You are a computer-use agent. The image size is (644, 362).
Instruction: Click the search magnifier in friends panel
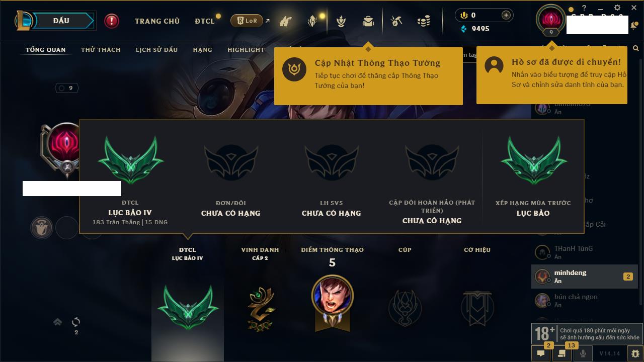[x=636, y=49]
